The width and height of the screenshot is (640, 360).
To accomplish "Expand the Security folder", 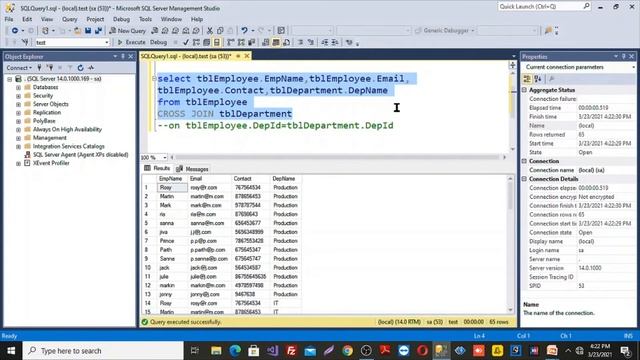I will (18, 96).
